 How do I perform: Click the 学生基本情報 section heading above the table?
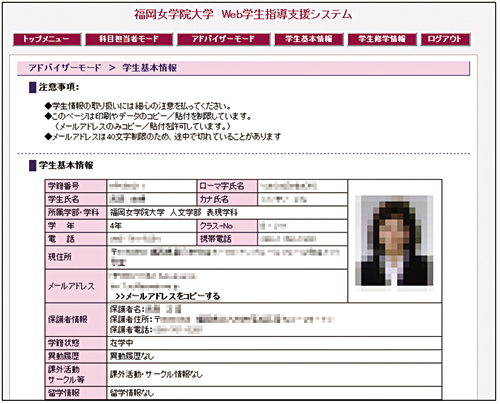click(66, 165)
